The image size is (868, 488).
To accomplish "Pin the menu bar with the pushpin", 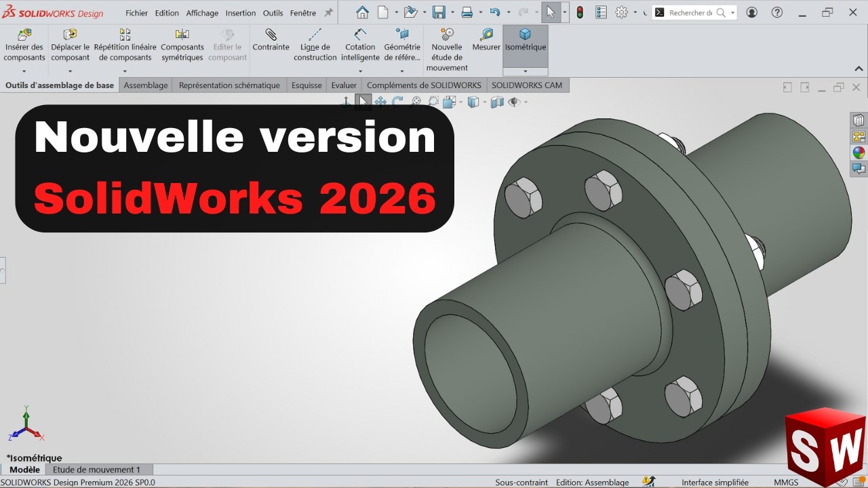I will pyautogui.click(x=329, y=13).
